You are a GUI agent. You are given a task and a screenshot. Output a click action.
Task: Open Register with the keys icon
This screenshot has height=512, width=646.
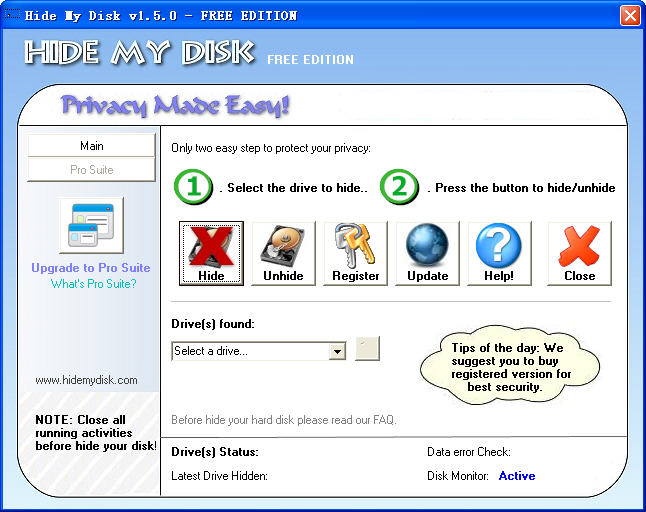(355, 253)
